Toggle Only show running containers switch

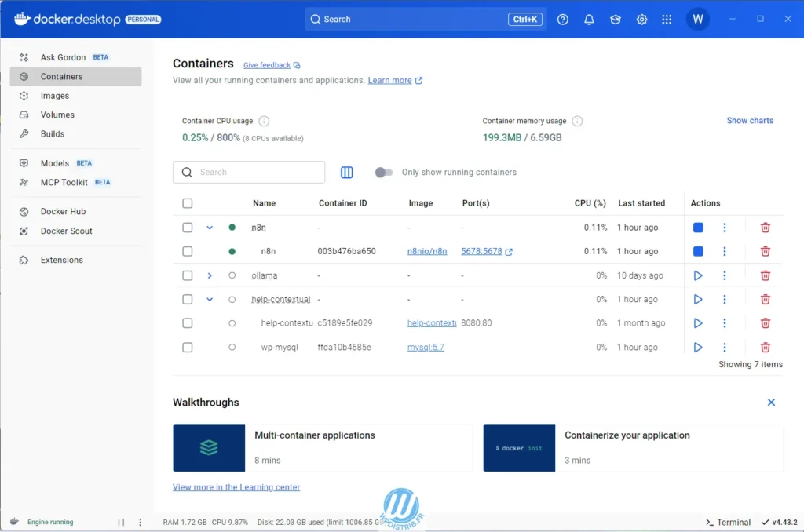383,173
